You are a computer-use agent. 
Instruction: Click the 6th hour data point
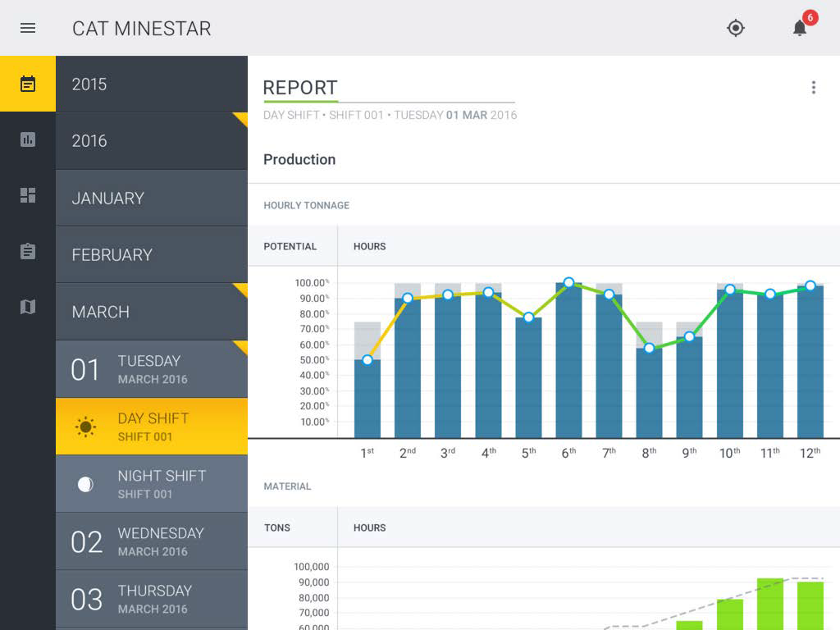568,282
